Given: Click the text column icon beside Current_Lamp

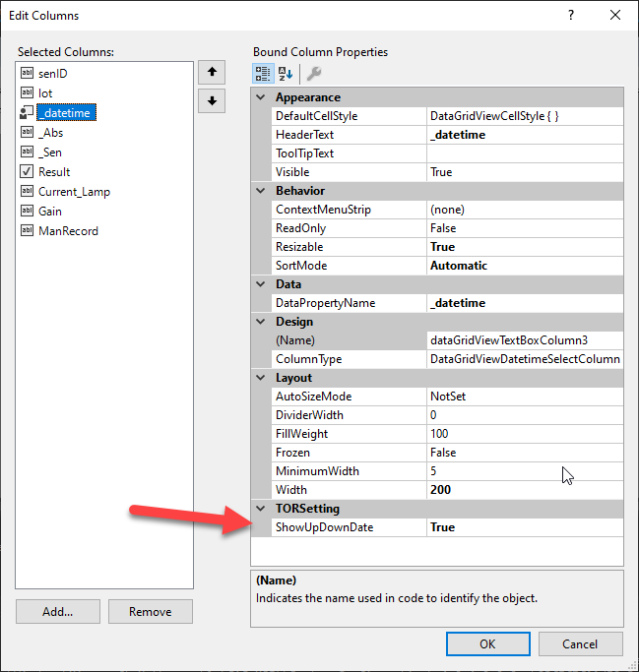Looking at the screenshot, I should click(27, 191).
